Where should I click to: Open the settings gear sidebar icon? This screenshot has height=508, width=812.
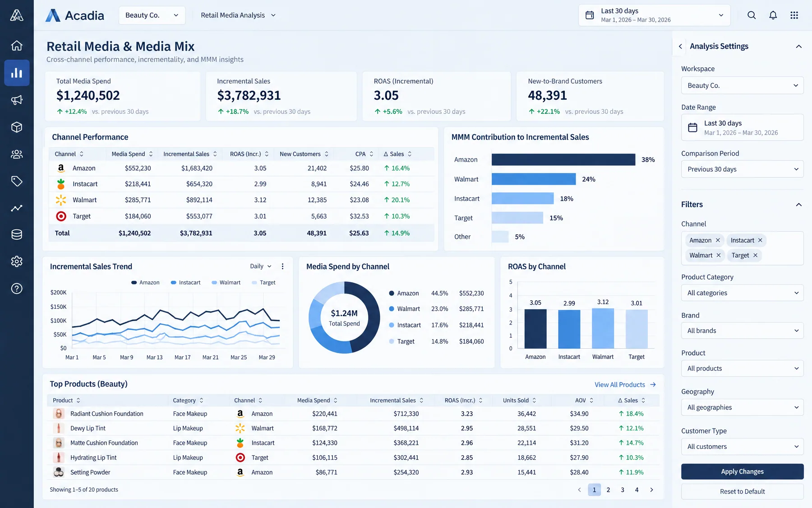(17, 261)
